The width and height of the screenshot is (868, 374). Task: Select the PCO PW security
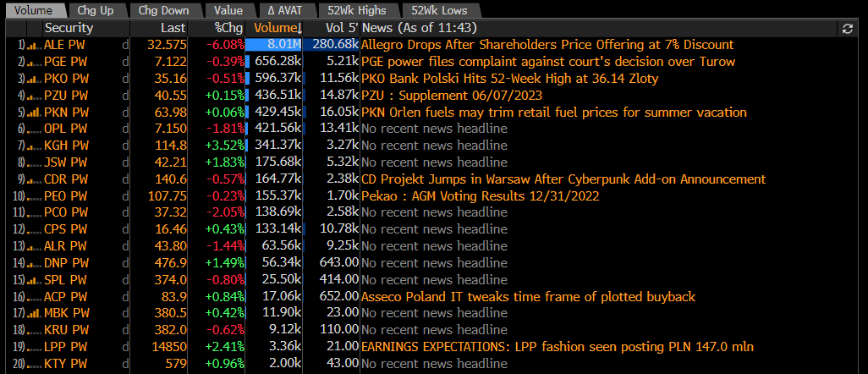65,212
